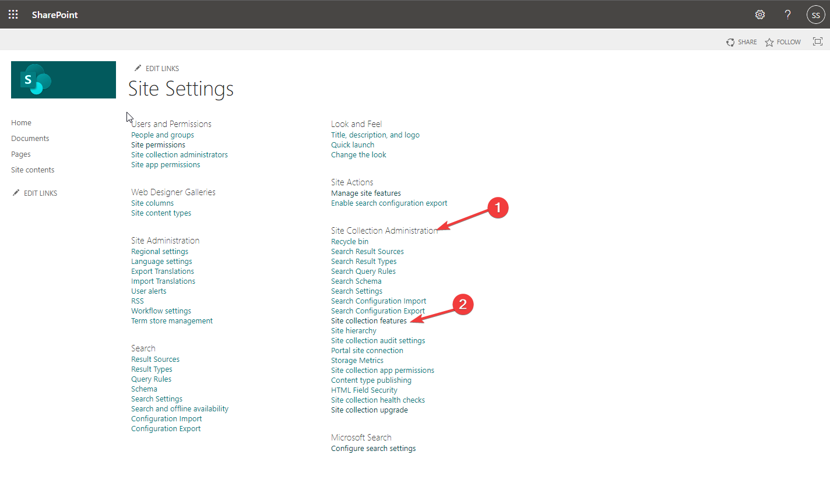Open Result Sources under Search
Viewport: 830px width, 504px height.
pyautogui.click(x=155, y=359)
